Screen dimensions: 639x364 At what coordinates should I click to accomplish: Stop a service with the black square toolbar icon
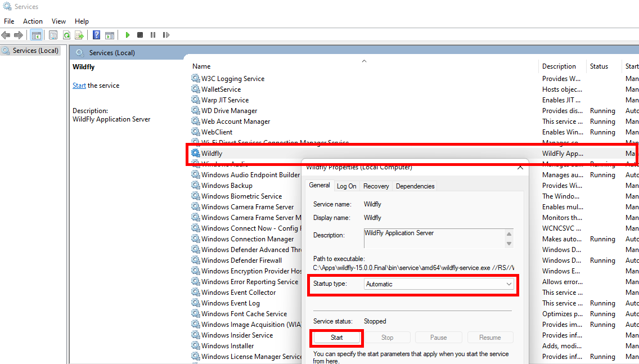click(140, 34)
